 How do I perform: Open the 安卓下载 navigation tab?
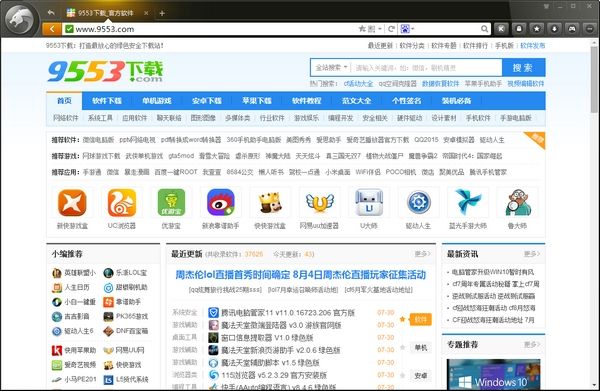207,101
